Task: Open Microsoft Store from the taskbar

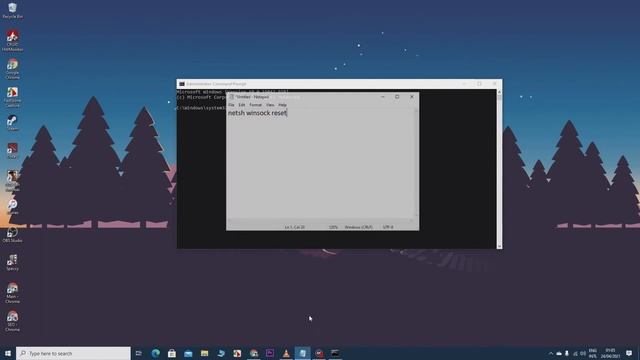Action: point(172,353)
